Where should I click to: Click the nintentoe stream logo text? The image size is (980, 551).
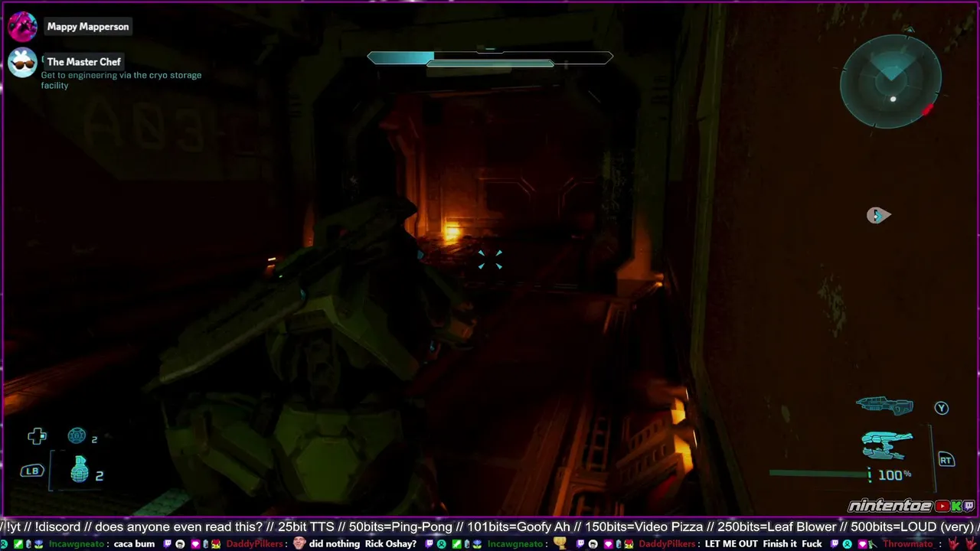pyautogui.click(x=890, y=506)
